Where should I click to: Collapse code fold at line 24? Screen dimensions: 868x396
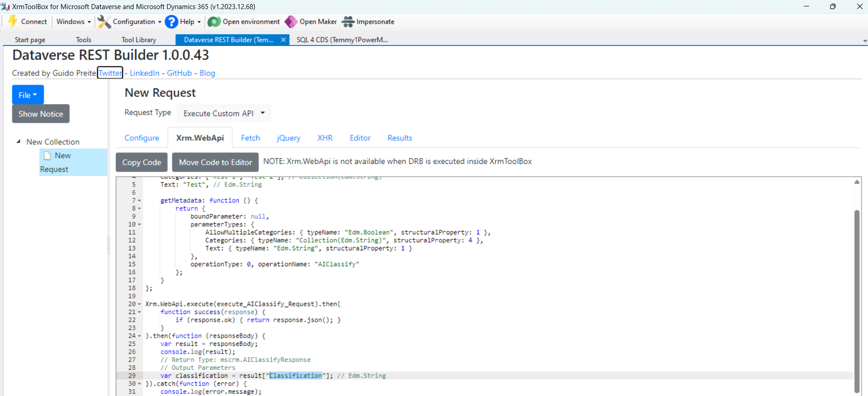[x=139, y=336]
